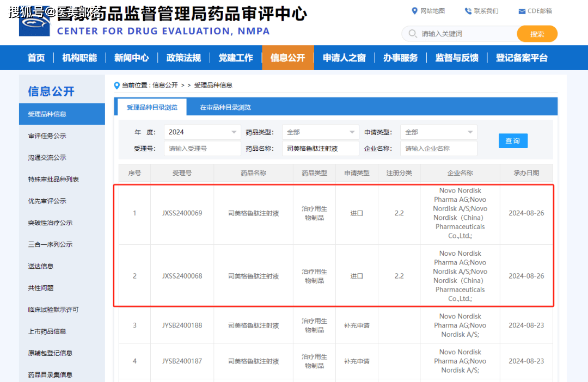Screen dimensions: 588x382
Task: Open 突破性治疗公示 in sidebar
Action: coord(50,223)
